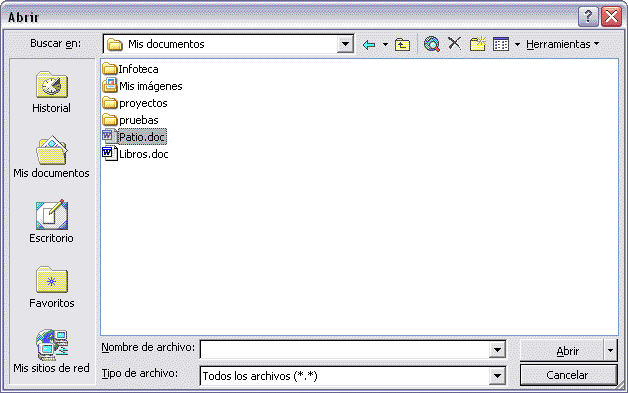Open Escritorio shortcut in places bar
The image size is (628, 393).
pos(51,222)
